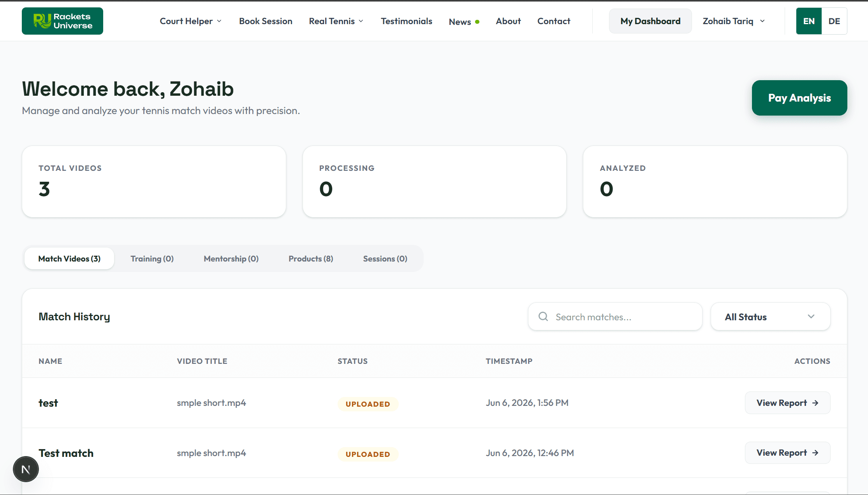
Task: Click the Analyzed stat card
Action: coord(715,182)
